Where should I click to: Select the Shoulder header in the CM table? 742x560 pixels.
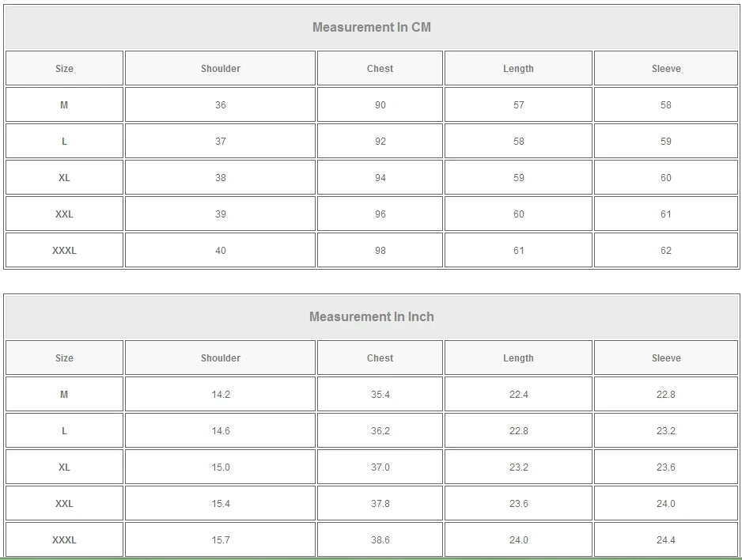221,69
